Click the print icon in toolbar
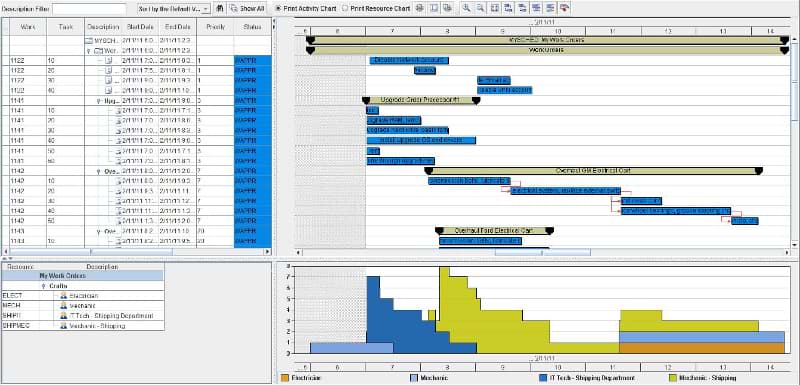The image size is (800, 385). (419, 8)
